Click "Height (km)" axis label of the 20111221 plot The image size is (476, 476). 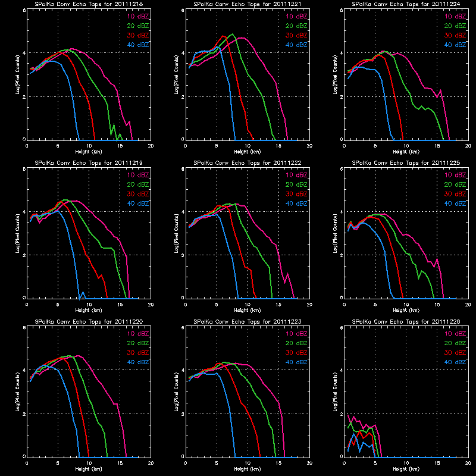[x=248, y=152]
